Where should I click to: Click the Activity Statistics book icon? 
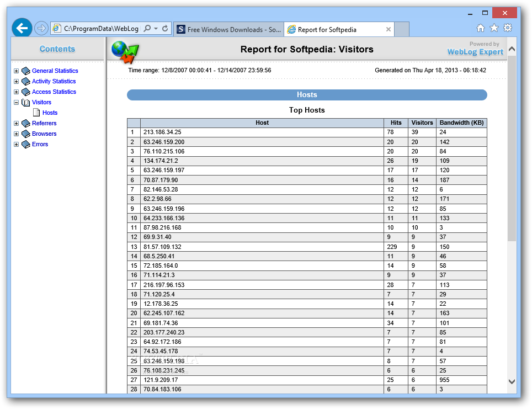(x=26, y=82)
